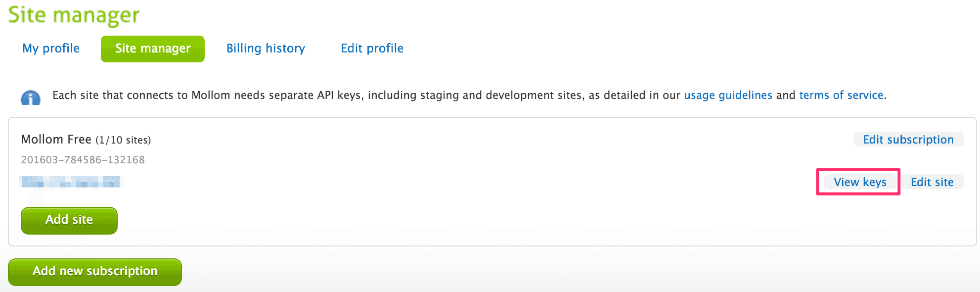The width and height of the screenshot is (980, 292).
Task: Switch to the Billing history tab
Action: (266, 49)
